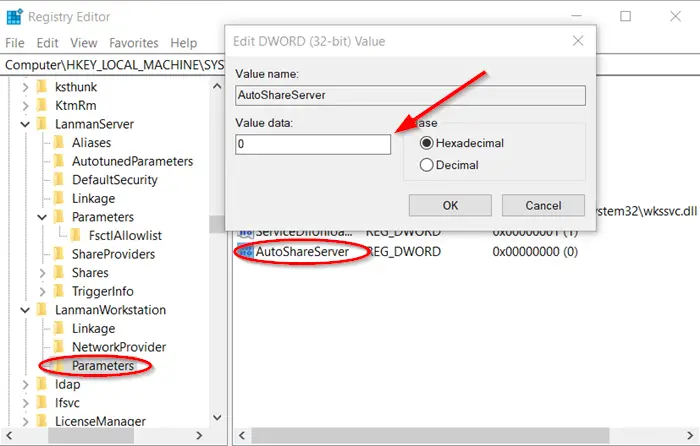Click the Shares folder icon
The width and height of the screenshot is (700, 446).
click(58, 273)
